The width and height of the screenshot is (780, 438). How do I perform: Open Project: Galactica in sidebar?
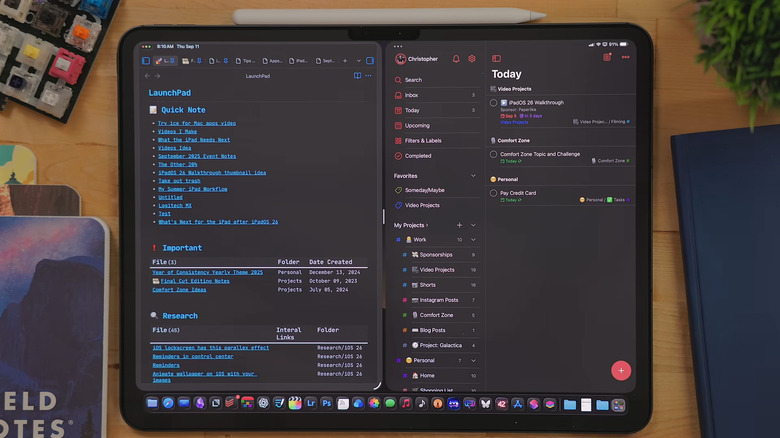[439, 345]
